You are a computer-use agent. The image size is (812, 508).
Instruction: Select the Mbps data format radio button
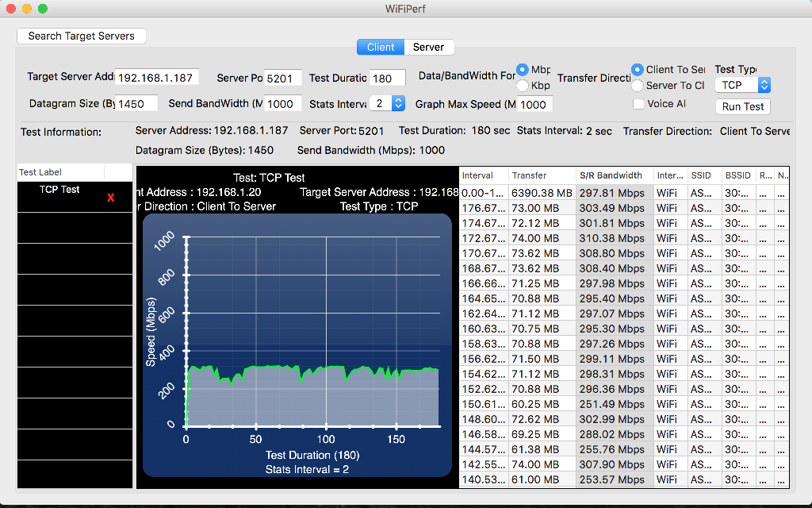523,70
